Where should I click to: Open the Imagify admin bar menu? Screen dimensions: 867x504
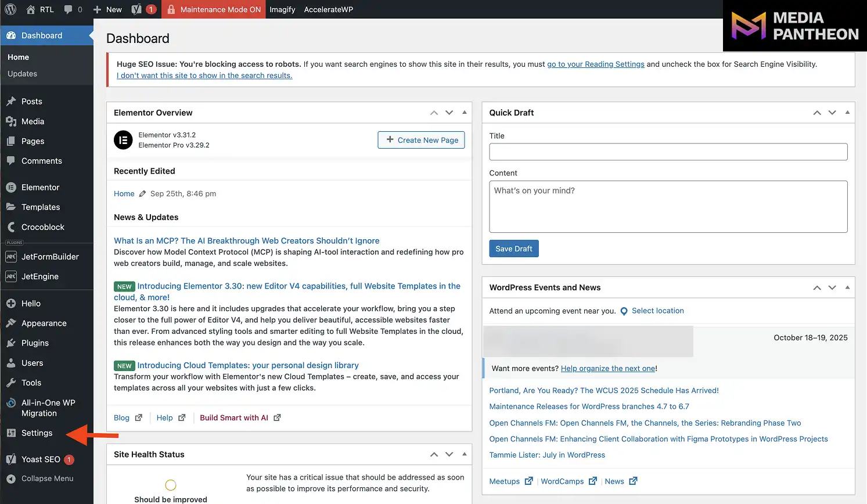click(x=282, y=9)
